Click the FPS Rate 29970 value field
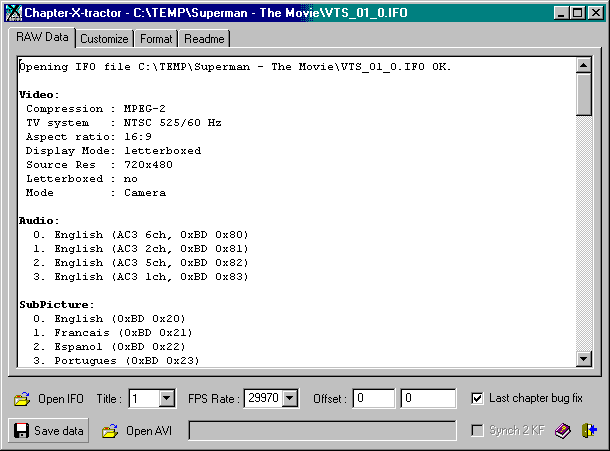Viewport: 610px width, 451px height. coord(264,398)
